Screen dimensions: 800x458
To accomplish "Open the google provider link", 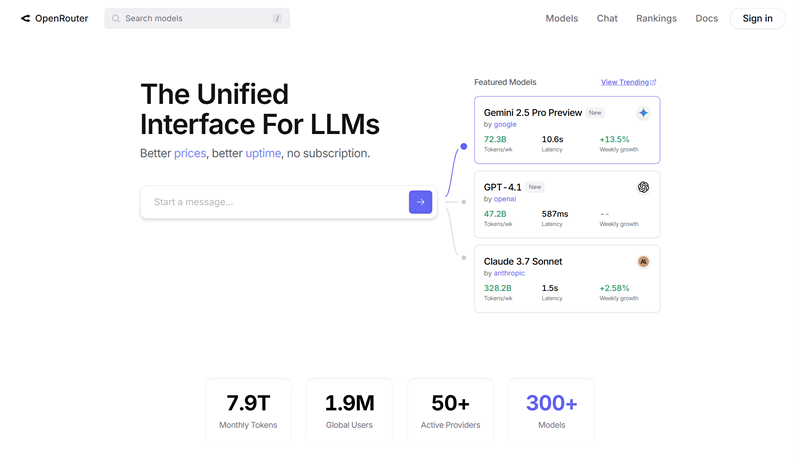I will (505, 124).
